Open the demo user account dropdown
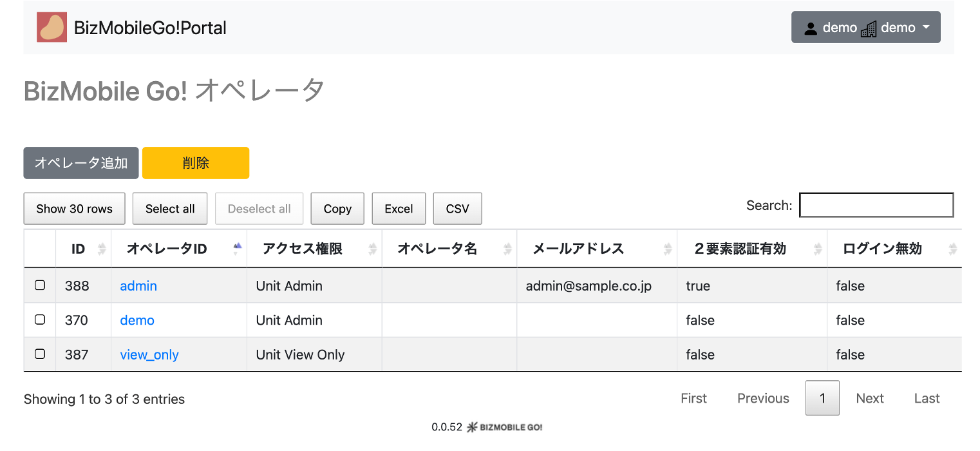 [x=865, y=28]
